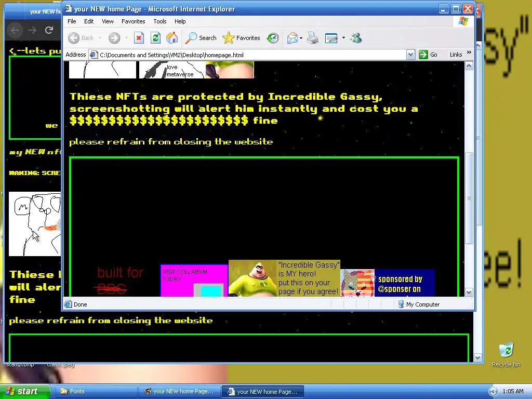This screenshot has width=532, height=399.
Task: Click the Windows flag logo in IE
Action: [463, 21]
